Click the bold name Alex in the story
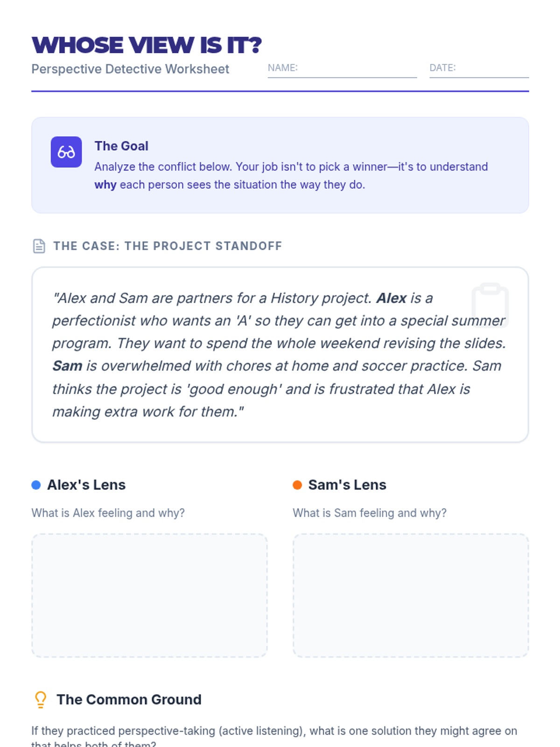Screen dimensions: 560x747 pos(392,298)
